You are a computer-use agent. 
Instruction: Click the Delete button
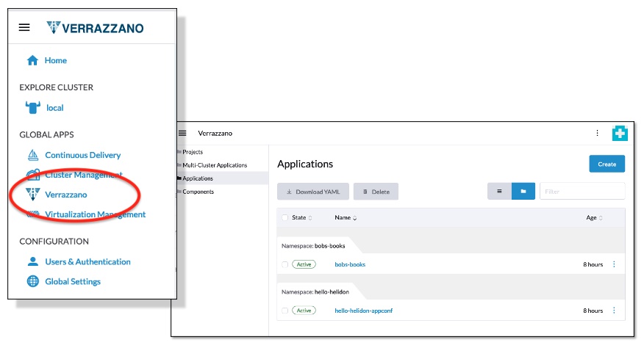[x=376, y=192]
